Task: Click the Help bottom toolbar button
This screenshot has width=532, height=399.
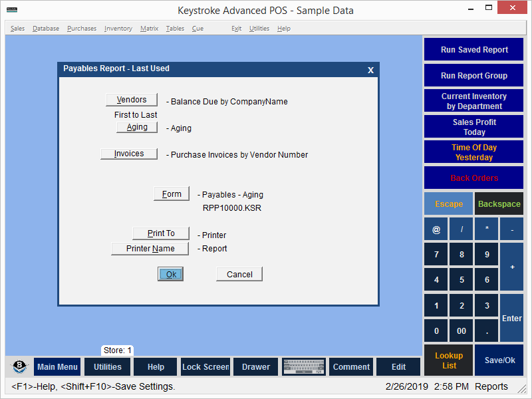Action: point(156,367)
